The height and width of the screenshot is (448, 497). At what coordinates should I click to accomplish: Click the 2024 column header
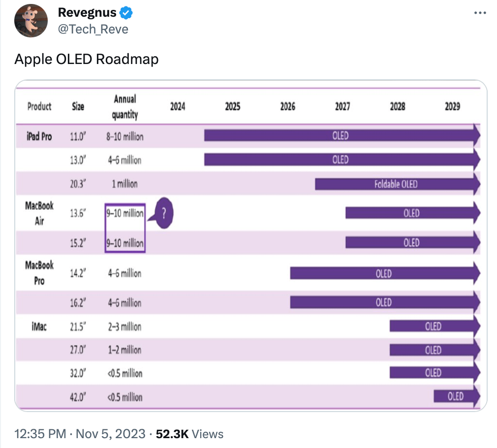click(178, 106)
